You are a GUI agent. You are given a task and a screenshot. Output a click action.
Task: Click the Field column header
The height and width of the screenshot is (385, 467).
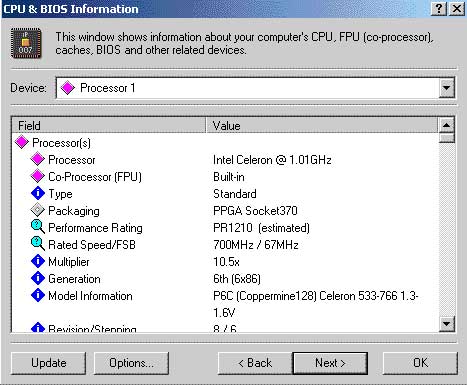[x=109, y=126]
